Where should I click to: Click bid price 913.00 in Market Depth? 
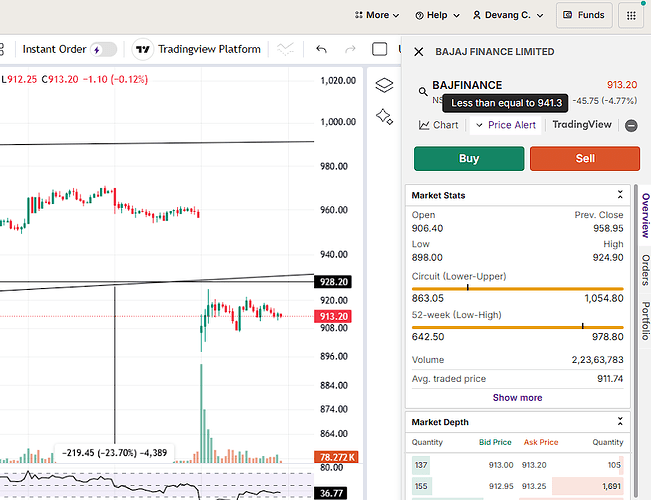pos(501,465)
